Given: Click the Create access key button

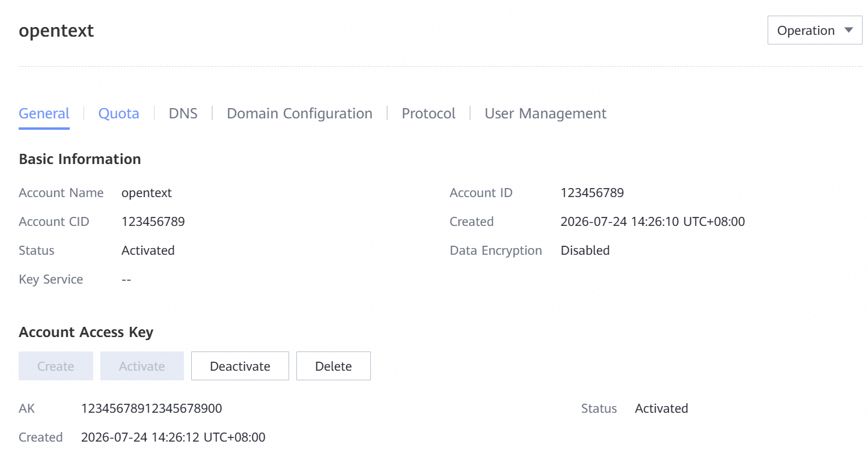Looking at the screenshot, I should pos(56,366).
